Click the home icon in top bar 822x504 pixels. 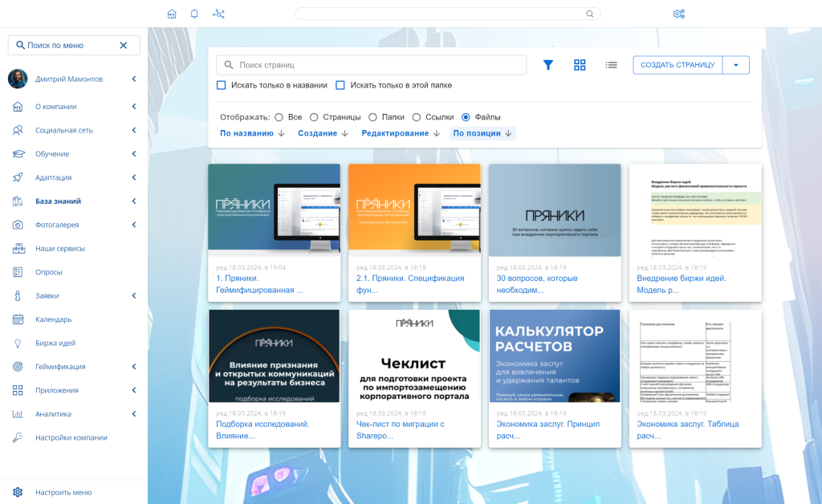(171, 14)
